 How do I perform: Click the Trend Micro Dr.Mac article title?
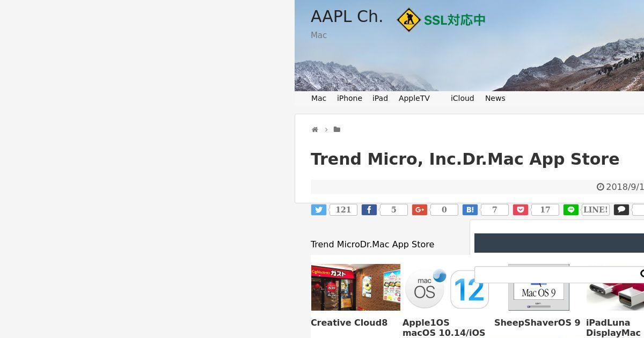[x=465, y=159]
